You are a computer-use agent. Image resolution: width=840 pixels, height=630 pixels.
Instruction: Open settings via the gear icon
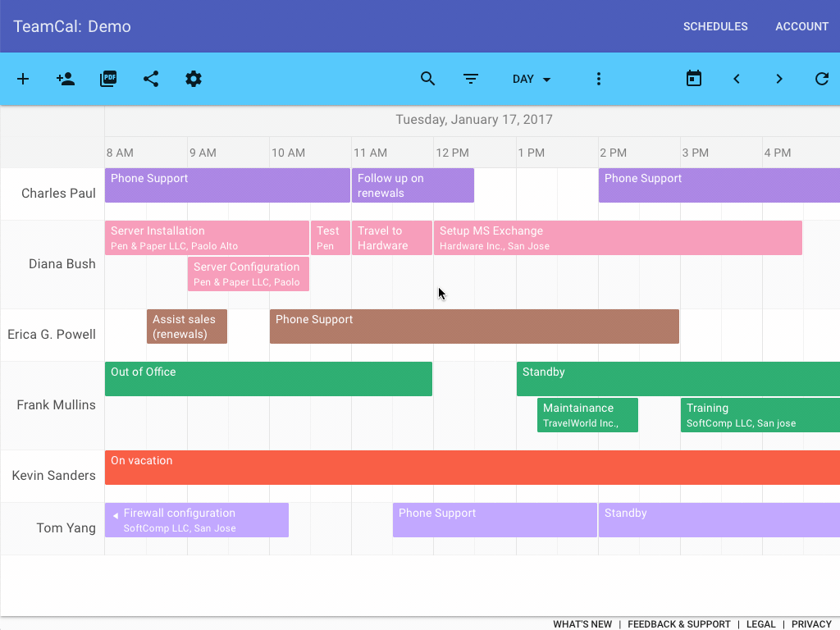click(x=194, y=79)
